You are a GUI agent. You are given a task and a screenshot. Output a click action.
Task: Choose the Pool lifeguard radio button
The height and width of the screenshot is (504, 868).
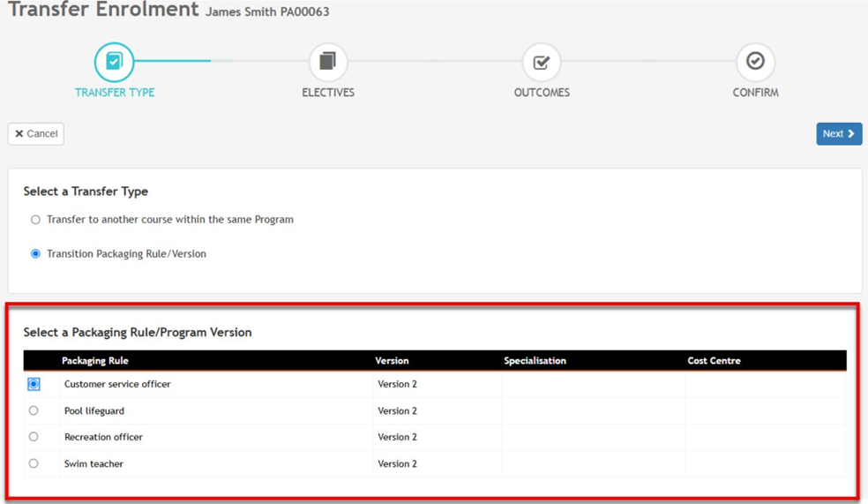(x=34, y=410)
